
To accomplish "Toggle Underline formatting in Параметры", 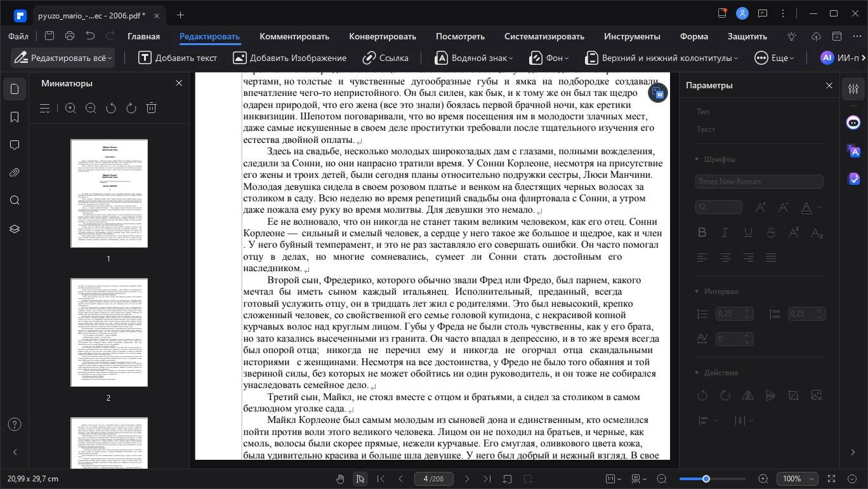I will [x=748, y=232].
